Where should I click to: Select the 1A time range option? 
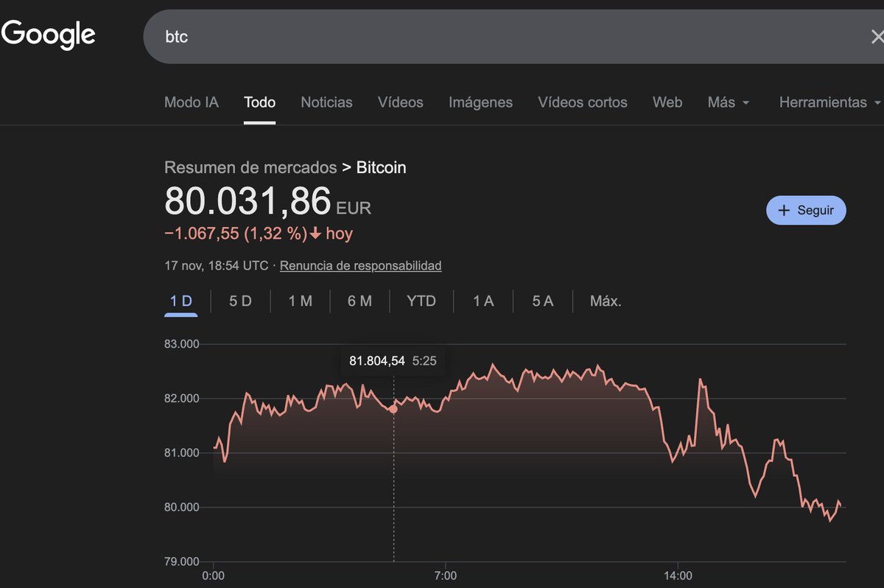(x=483, y=301)
